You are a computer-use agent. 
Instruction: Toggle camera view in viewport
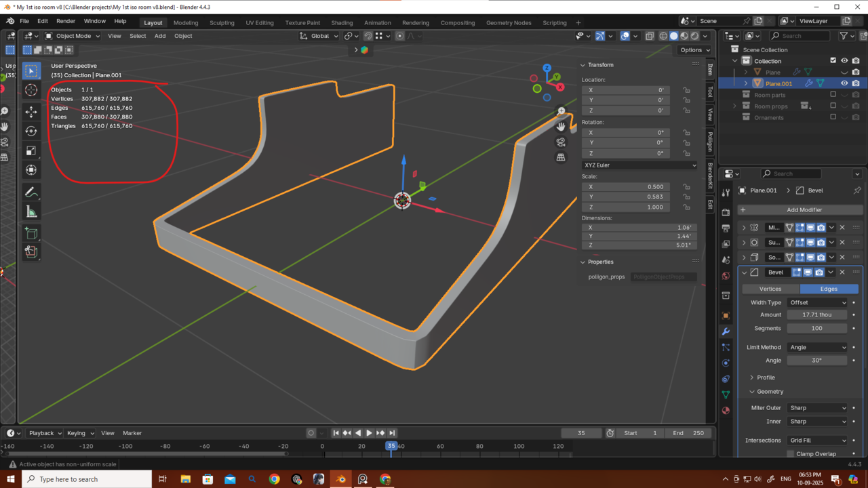561,142
